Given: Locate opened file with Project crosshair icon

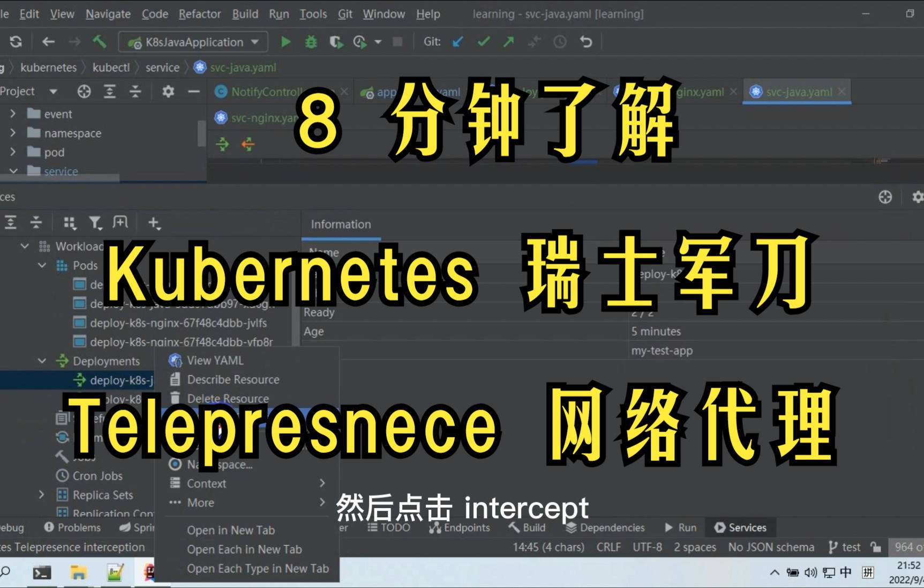Looking at the screenshot, I should click(x=84, y=92).
